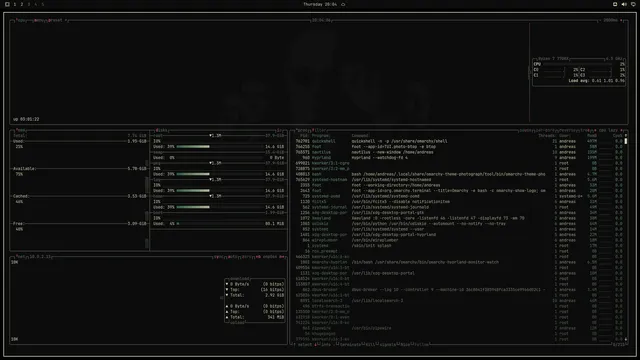
Task: Click the select option in proc footer
Action: click(x=304, y=344)
